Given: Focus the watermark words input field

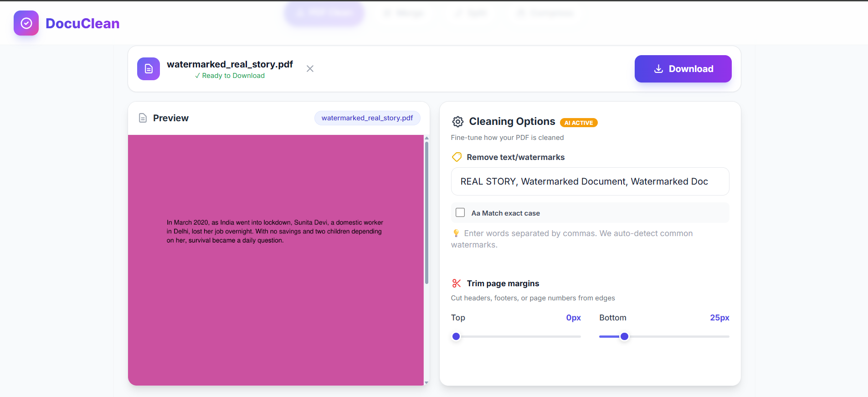Looking at the screenshot, I should click(590, 181).
